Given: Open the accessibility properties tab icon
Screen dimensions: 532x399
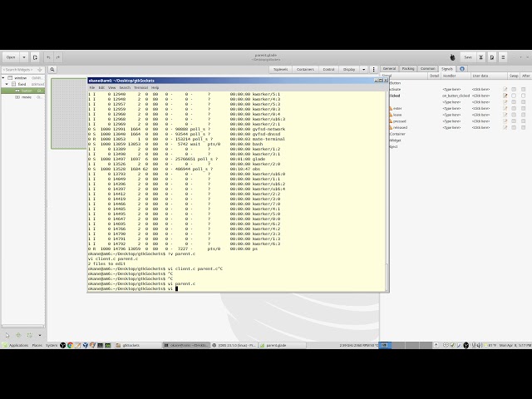Looking at the screenshot, I should [x=462, y=68].
